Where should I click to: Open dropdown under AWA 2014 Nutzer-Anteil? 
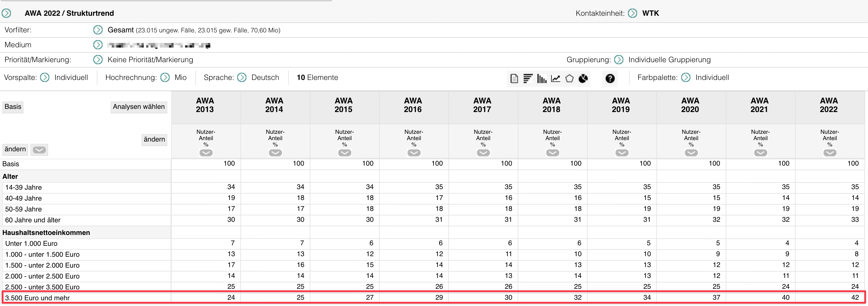click(x=275, y=153)
